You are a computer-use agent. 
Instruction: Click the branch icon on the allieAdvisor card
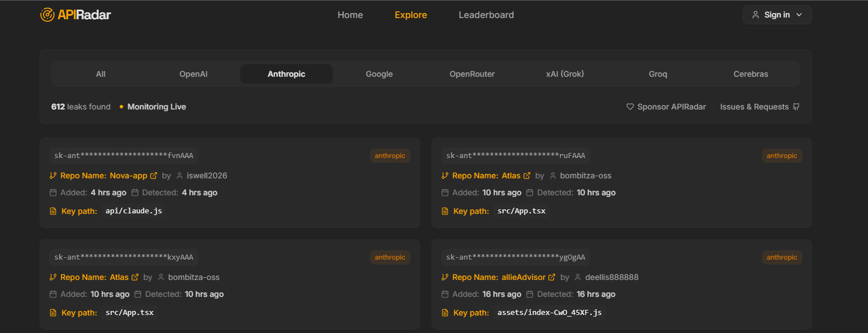click(445, 277)
